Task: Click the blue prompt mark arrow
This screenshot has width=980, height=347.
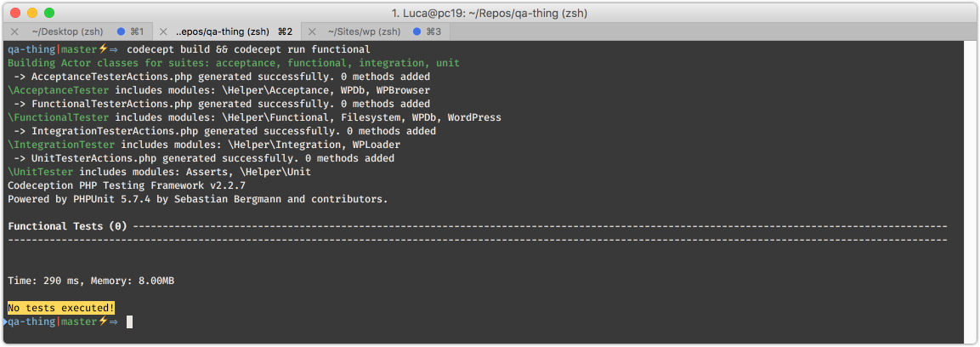Action: [x=5, y=321]
